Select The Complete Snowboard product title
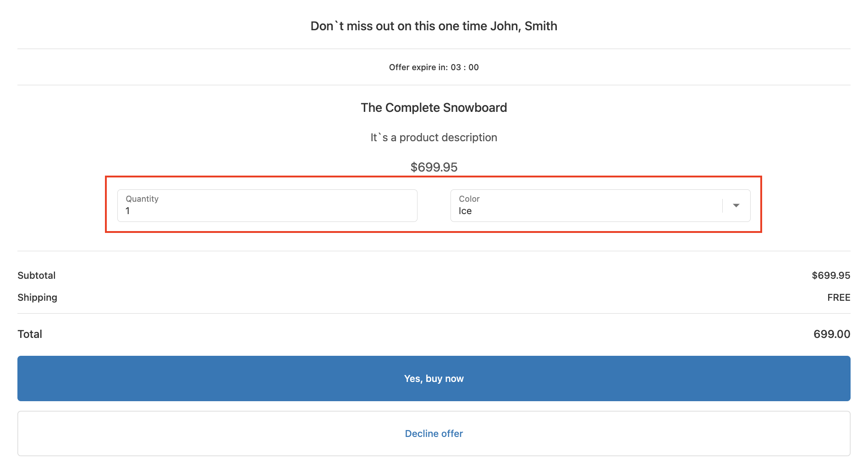Image resolution: width=868 pixels, height=475 pixels. (434, 108)
